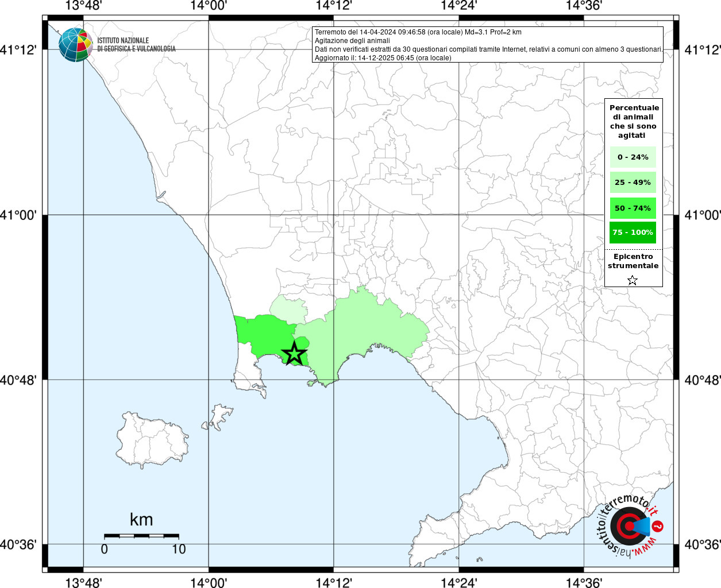Click the 'Dati non verificati' info line
Screen dimensions: 721x588
488,49
